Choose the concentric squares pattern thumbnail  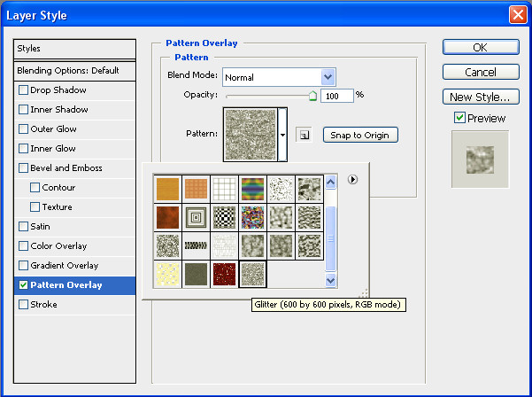click(196, 217)
